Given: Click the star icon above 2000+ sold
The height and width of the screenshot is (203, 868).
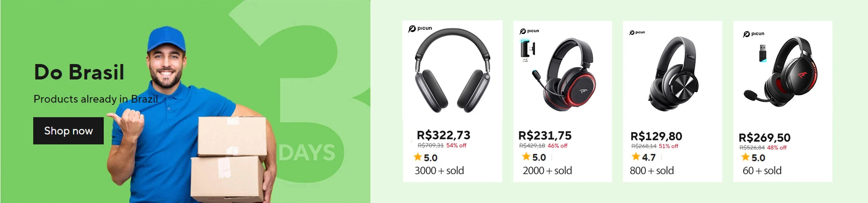Looking at the screenshot, I should (x=526, y=157).
